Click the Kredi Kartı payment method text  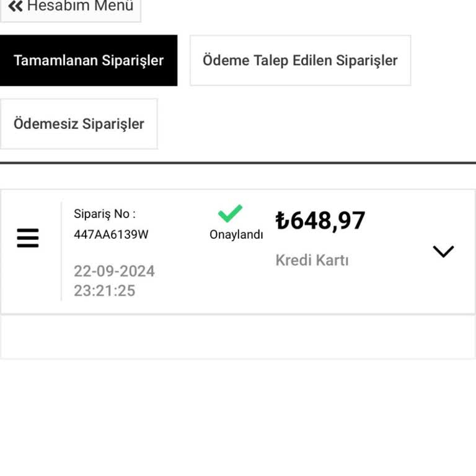coord(312,260)
